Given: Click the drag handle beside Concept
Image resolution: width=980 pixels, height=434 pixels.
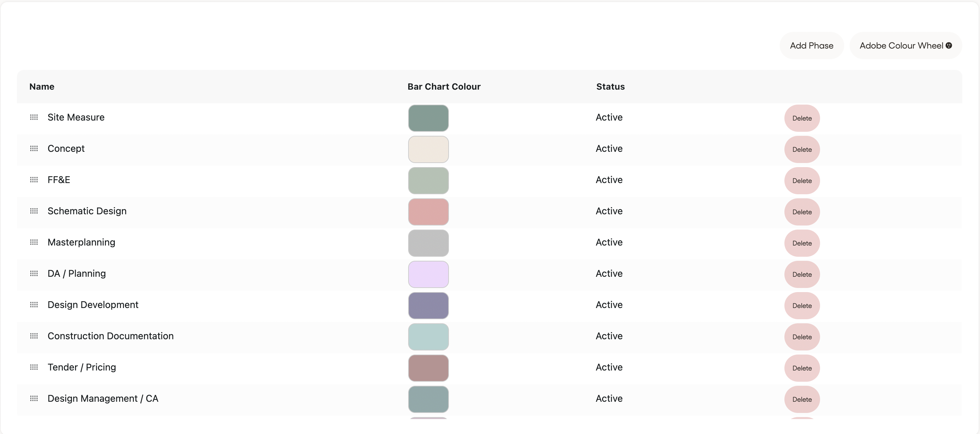Looking at the screenshot, I should coord(34,148).
